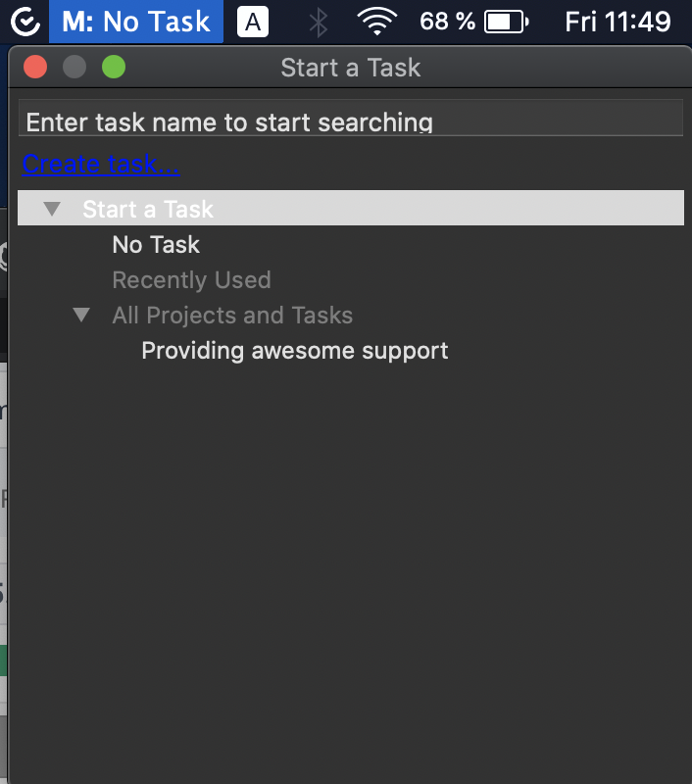
Task: Click the input source "A" icon
Action: (x=252, y=21)
